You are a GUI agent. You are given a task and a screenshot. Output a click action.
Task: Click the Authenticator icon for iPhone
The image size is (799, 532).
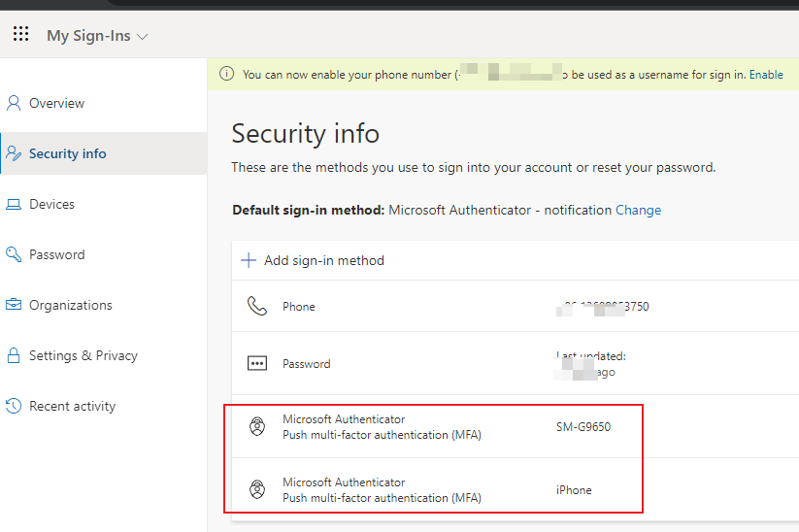tap(257, 489)
